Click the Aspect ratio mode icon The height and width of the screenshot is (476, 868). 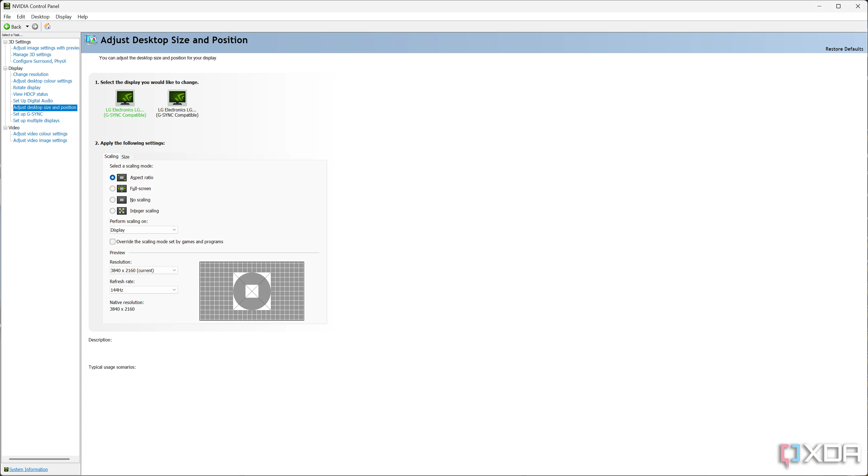[x=122, y=177]
